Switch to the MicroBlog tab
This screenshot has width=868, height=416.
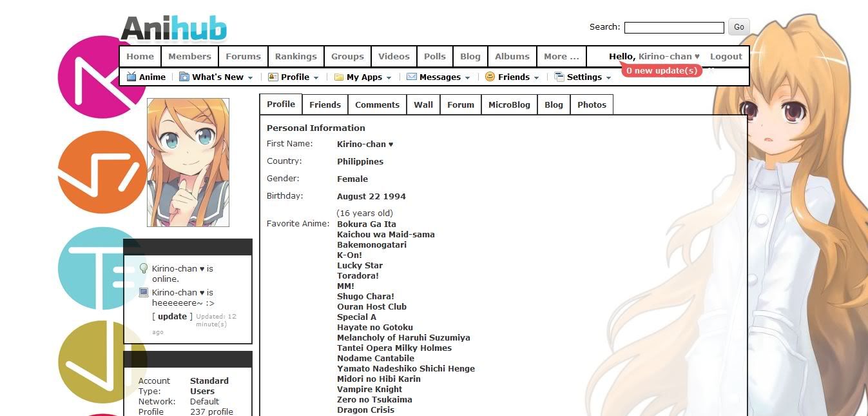509,104
